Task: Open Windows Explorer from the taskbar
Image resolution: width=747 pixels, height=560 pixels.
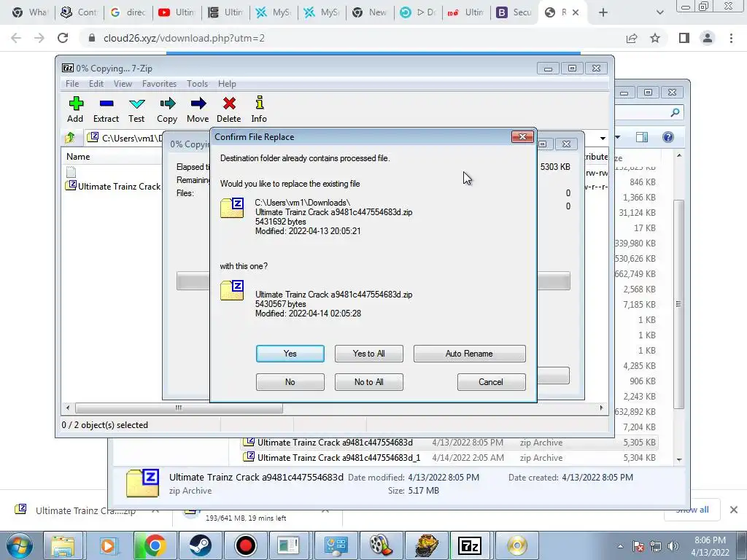Action: [x=63, y=545]
